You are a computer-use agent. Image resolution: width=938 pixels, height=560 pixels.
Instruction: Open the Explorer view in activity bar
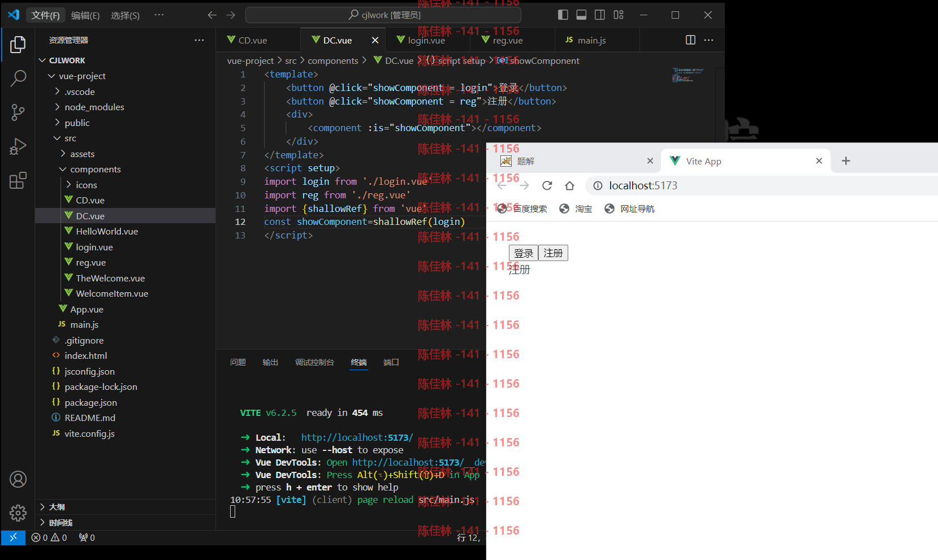coord(18,45)
